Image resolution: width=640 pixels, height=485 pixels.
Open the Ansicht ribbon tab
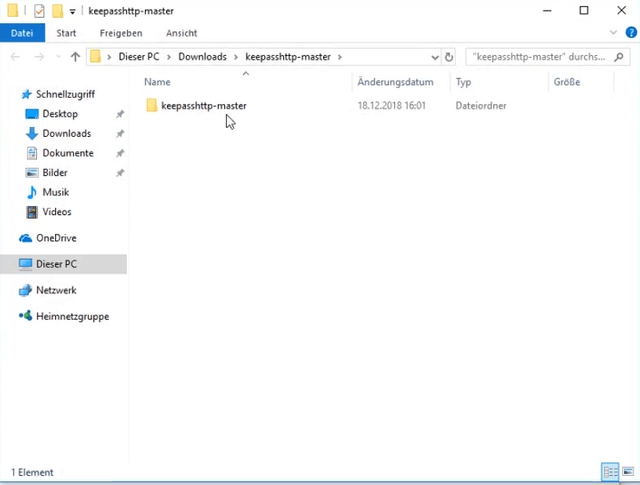[x=182, y=33]
